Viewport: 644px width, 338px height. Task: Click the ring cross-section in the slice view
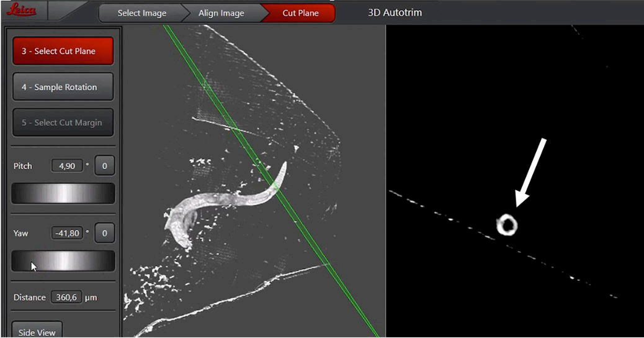507,225
